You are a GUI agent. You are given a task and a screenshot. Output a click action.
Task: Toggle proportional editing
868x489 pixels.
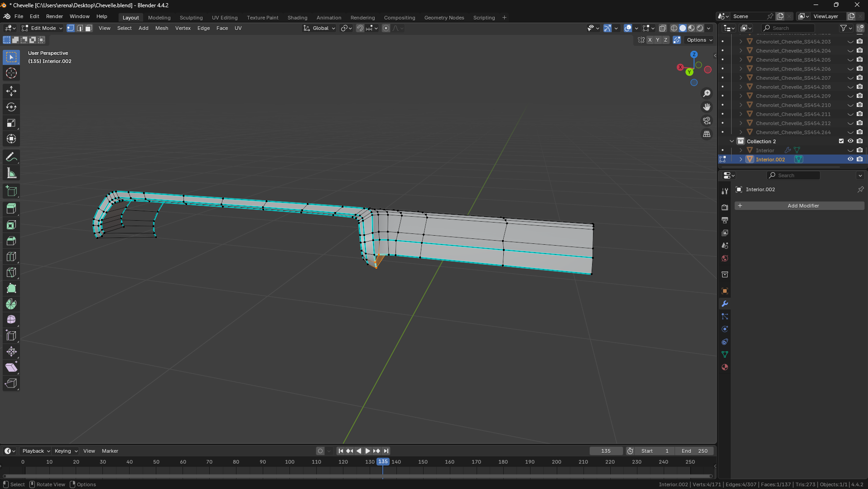coord(386,28)
